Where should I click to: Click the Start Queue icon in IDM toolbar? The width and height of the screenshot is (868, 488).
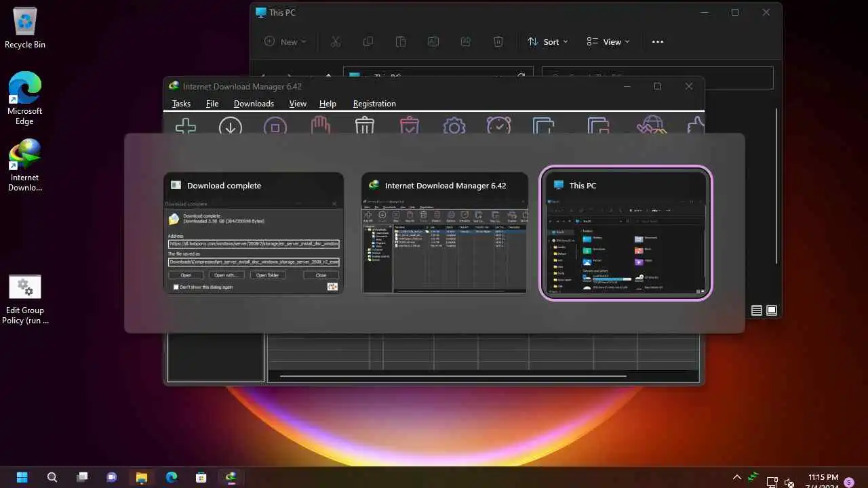(x=544, y=126)
